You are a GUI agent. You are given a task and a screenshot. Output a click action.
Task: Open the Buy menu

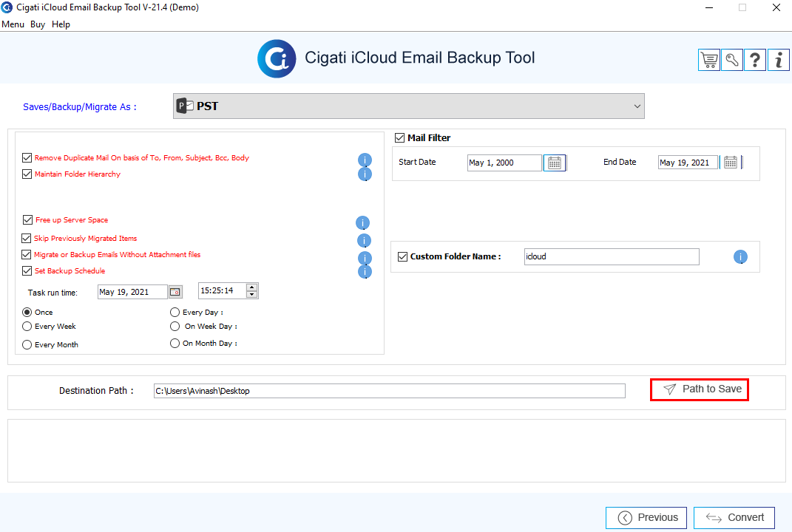pyautogui.click(x=38, y=24)
